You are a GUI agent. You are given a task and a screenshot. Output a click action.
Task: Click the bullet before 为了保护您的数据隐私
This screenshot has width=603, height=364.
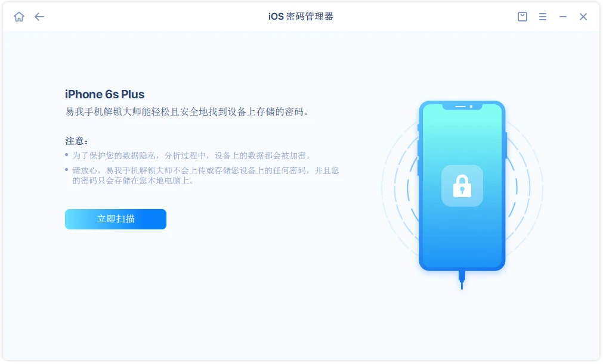pyautogui.click(x=67, y=155)
